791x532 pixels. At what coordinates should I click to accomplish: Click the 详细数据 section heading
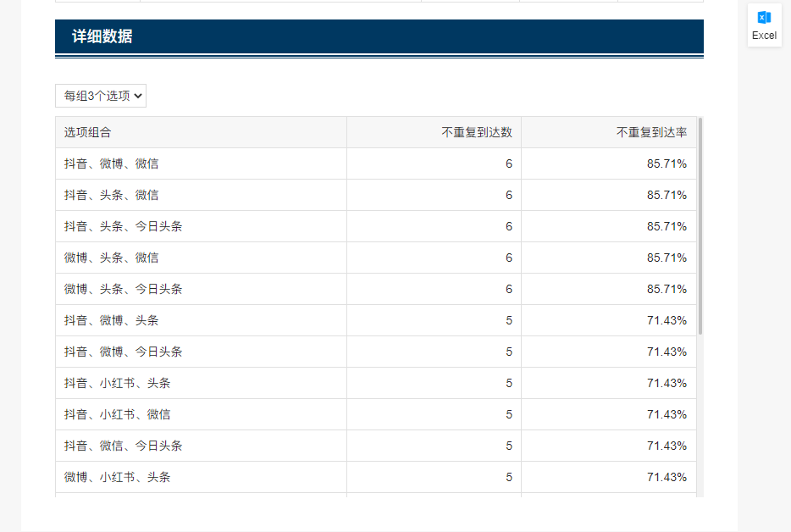102,36
